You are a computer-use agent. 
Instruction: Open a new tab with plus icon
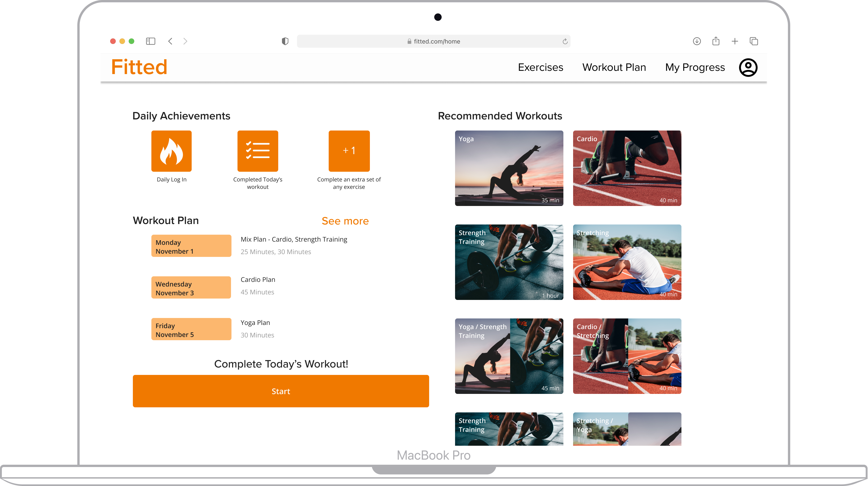[735, 41]
